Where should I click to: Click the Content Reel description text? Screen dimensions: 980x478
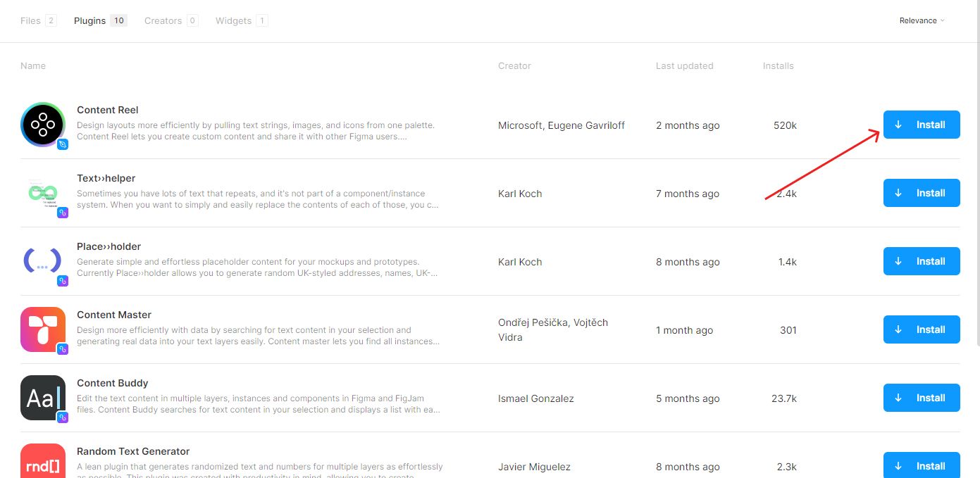click(x=256, y=131)
